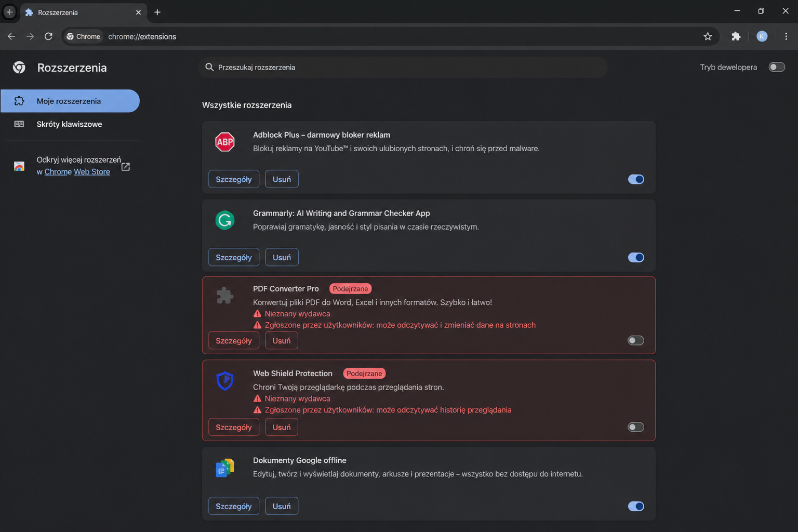The width and height of the screenshot is (798, 532).
Task: Click the PDF Converter Pro puzzle icon
Action: point(225,296)
